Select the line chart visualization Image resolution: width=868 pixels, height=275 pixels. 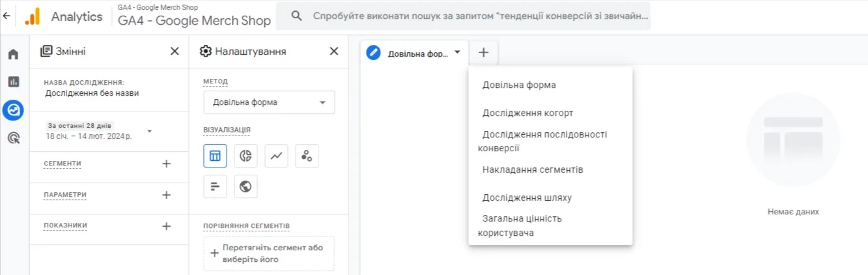[x=276, y=156]
